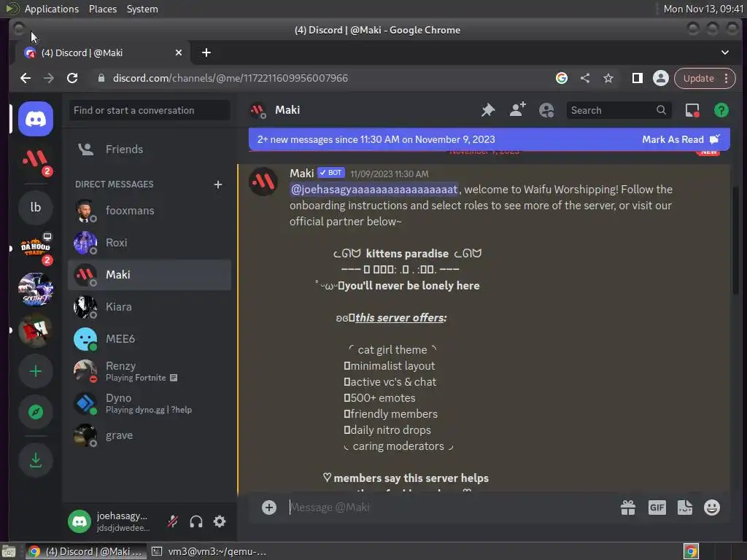Click attach file plus in message bar
Image resolution: width=747 pixels, height=560 pixels.
point(269,507)
